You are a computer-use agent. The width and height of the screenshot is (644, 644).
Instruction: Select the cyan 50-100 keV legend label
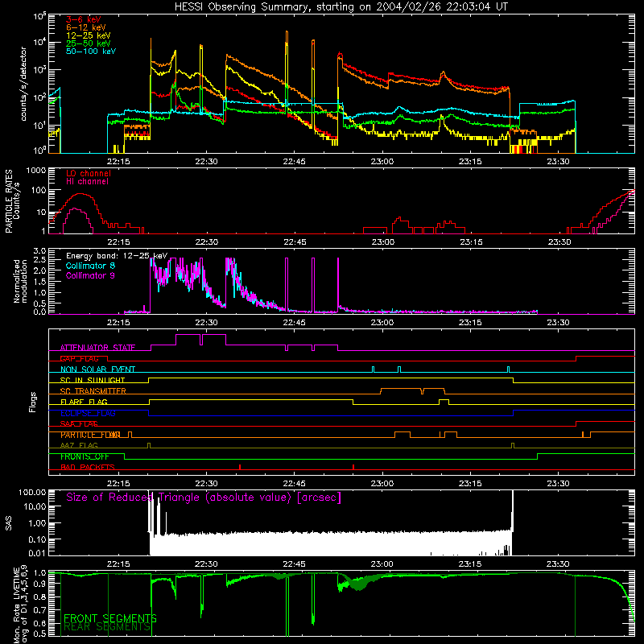coord(91,52)
